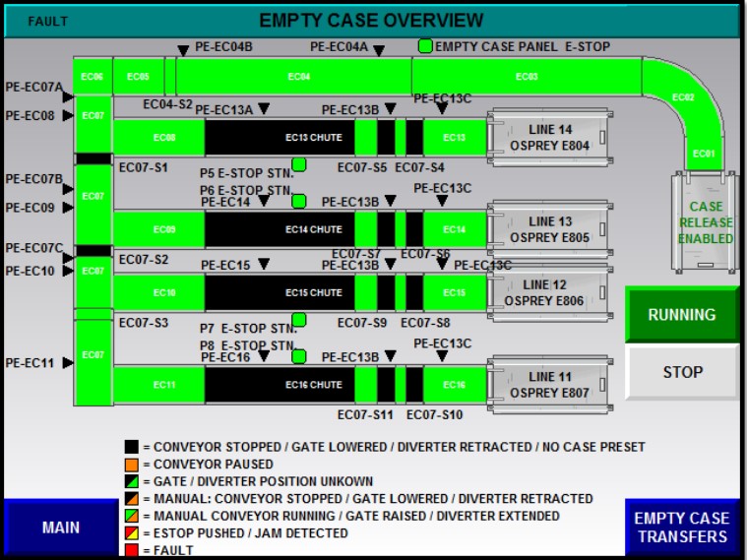The image size is (747, 560).
Task: Select the PE-EC04A photo eye marker
Action: [x=379, y=50]
